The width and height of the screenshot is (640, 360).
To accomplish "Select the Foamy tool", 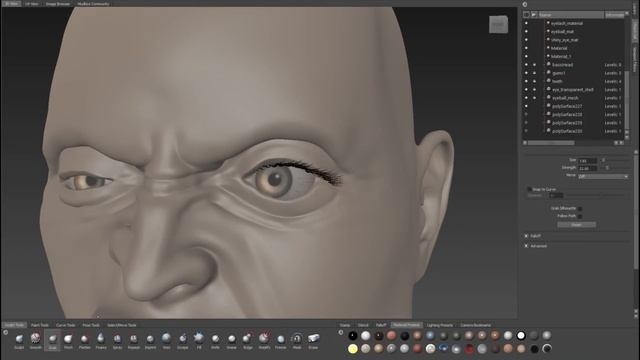I will (x=101, y=340).
